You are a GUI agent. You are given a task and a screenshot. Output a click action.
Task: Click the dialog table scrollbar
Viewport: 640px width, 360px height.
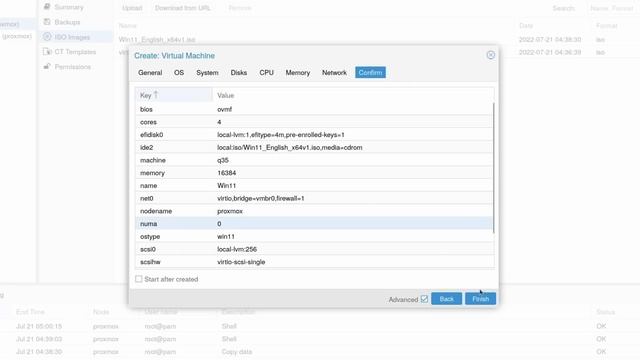point(493,168)
